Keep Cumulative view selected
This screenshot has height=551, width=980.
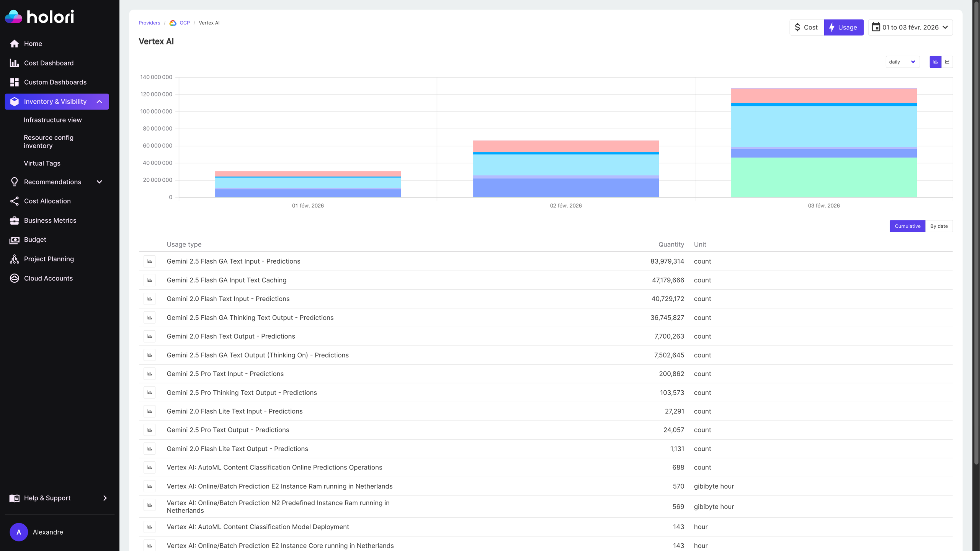click(907, 226)
